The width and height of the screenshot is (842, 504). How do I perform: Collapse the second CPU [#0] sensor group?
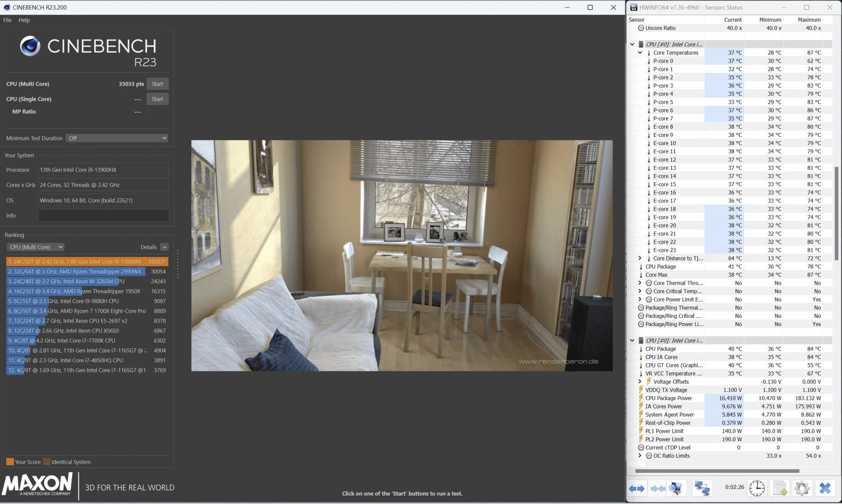632,341
